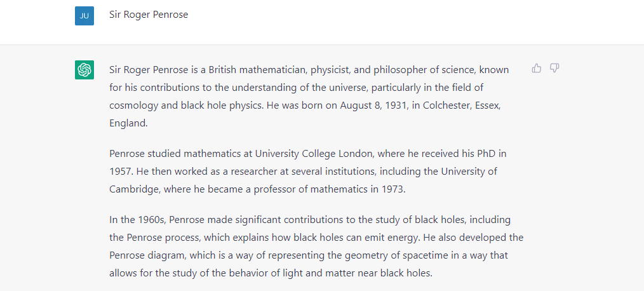
Task: Click 'In the 1960s' at third paragraph start
Action: point(137,220)
